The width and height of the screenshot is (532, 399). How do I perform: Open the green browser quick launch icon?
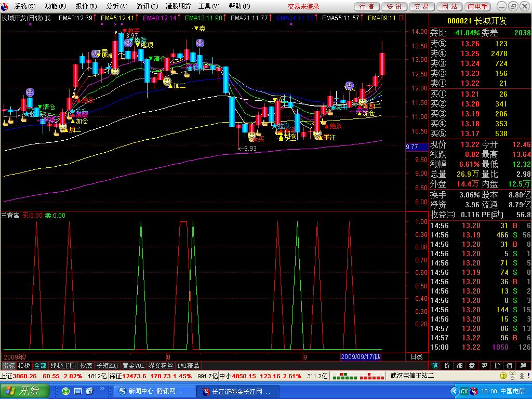(x=65, y=391)
